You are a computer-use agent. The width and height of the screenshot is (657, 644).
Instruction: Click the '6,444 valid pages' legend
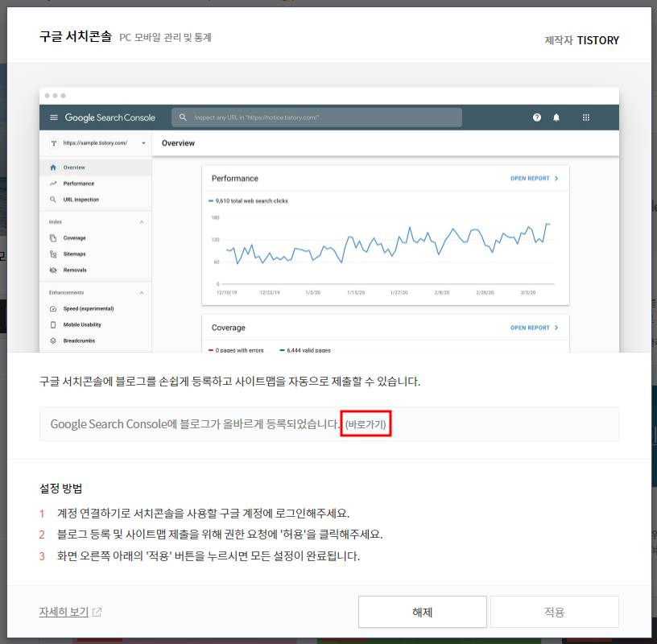point(305,350)
